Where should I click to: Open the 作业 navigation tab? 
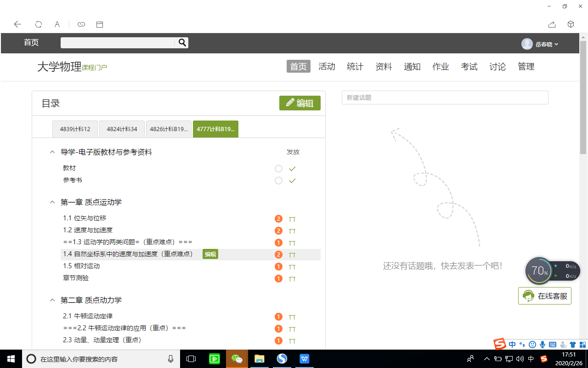click(x=440, y=67)
